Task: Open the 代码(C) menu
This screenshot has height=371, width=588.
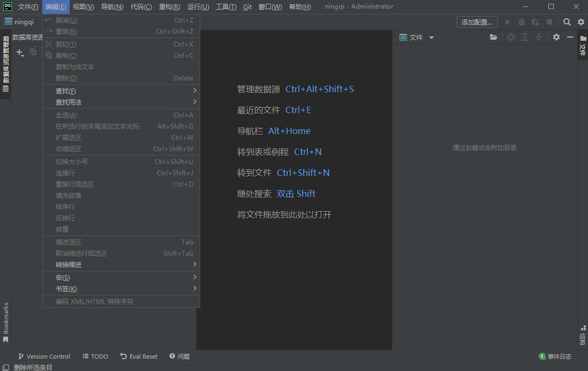Action: 141,7
